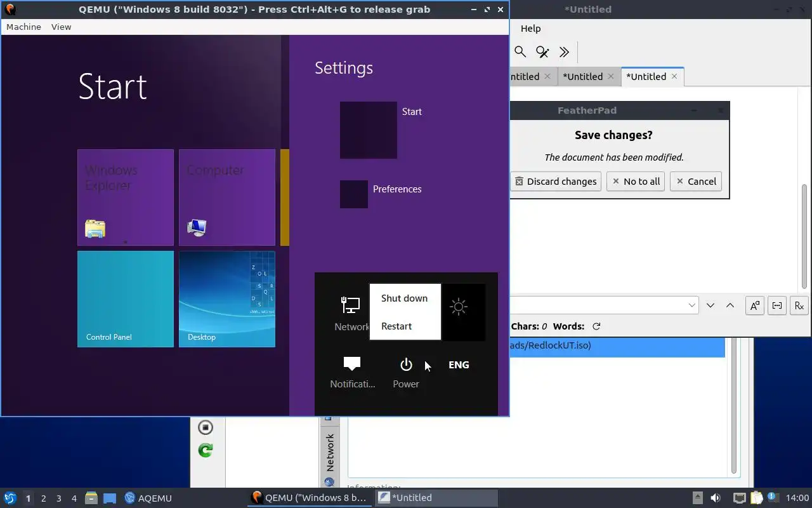Open the QEMU Machine menu

point(23,27)
